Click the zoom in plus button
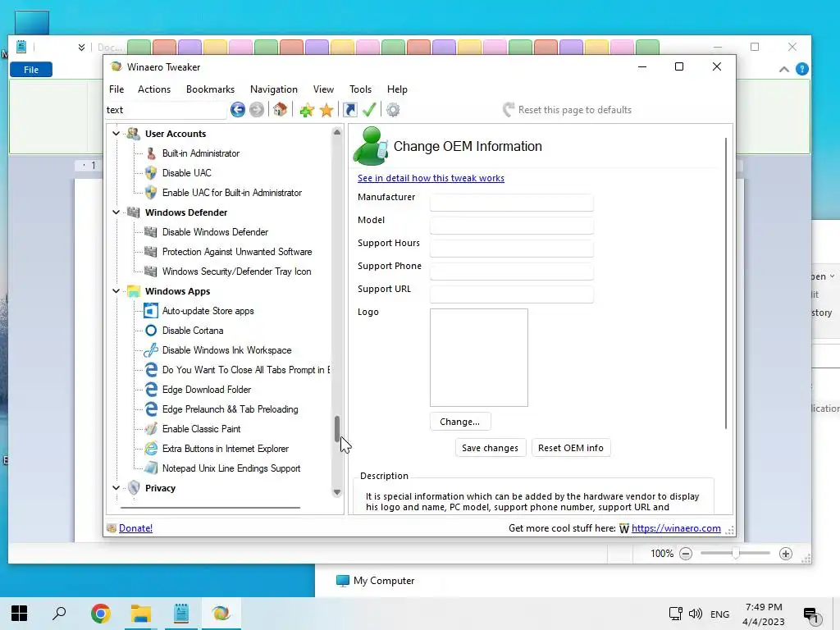The height and width of the screenshot is (630, 840). click(785, 554)
